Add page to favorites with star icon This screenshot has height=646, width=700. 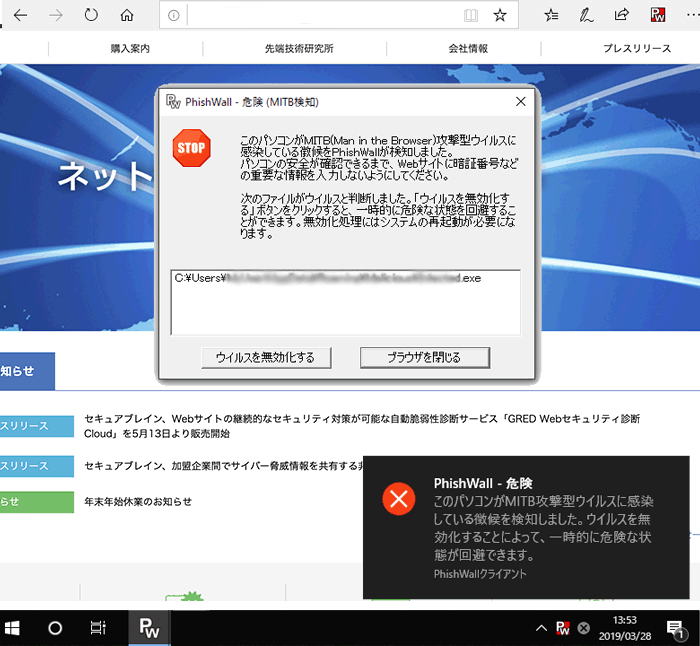(500, 15)
